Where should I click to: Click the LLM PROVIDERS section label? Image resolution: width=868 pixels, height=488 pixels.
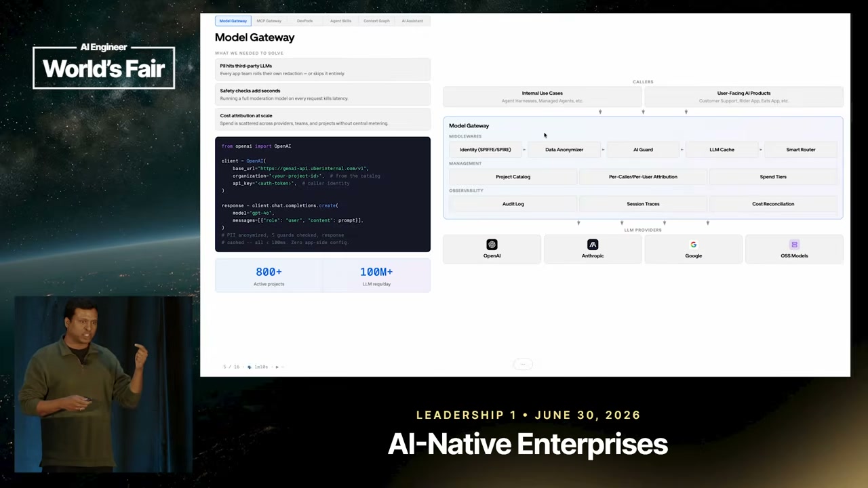643,230
